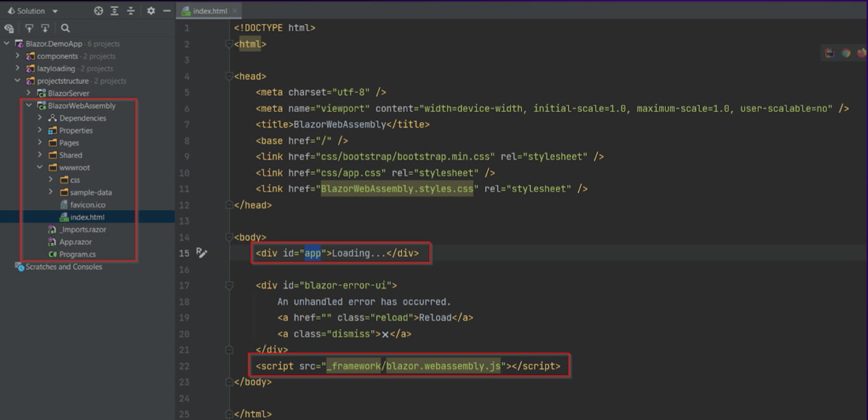This screenshot has height=420, width=868.
Task: Click the <title>BlazorWebAssembly</title> text
Action: click(x=343, y=124)
